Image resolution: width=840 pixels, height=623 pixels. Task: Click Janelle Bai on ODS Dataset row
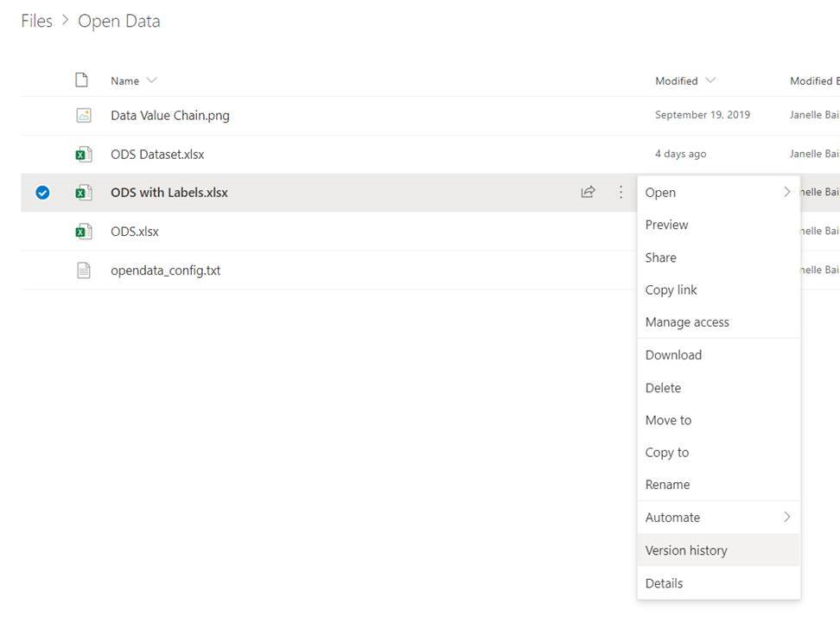pos(814,154)
